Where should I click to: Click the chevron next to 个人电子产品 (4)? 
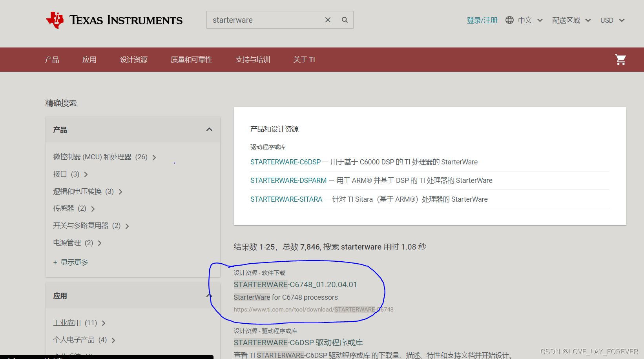pos(113,340)
